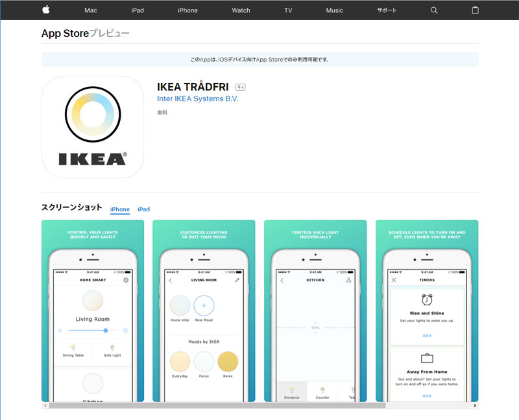The height and width of the screenshot is (420, 519).
Task: Open the 'Control each light individually' screenshot
Action: click(x=315, y=310)
